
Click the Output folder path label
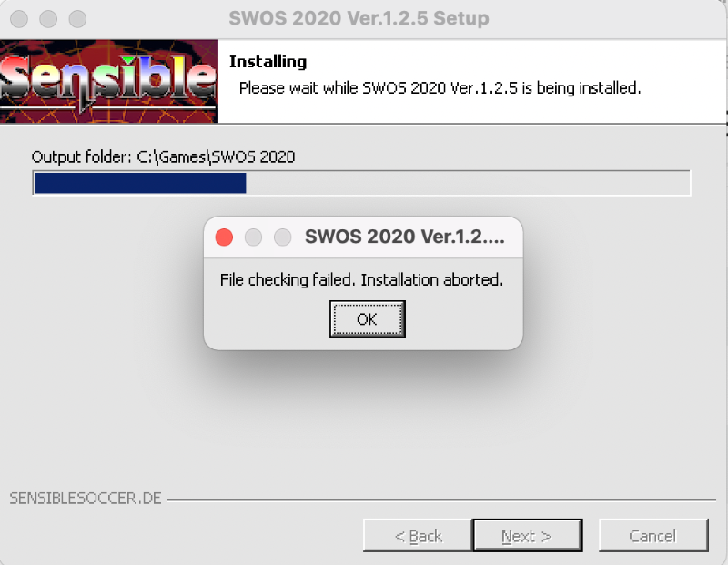tap(163, 156)
